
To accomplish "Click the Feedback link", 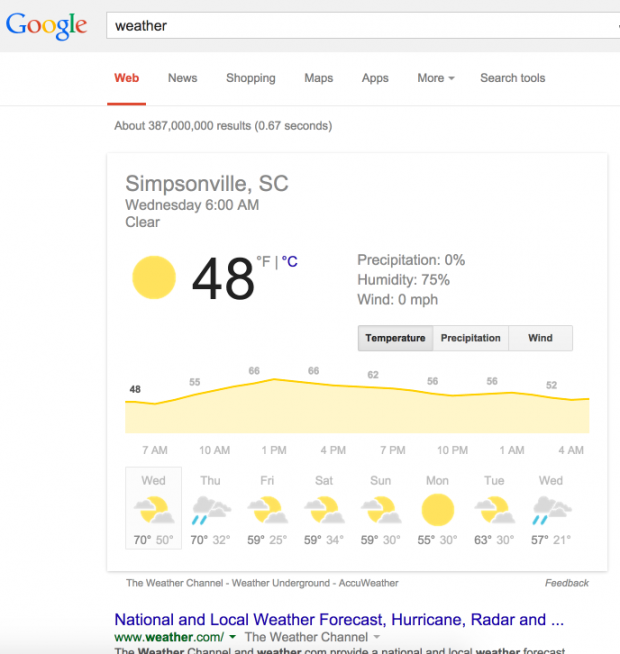I will [x=567, y=583].
